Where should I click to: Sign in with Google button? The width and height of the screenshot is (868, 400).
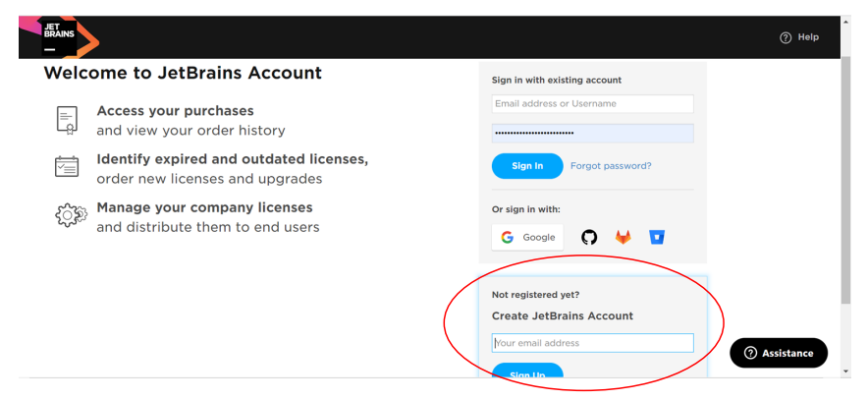(x=527, y=238)
